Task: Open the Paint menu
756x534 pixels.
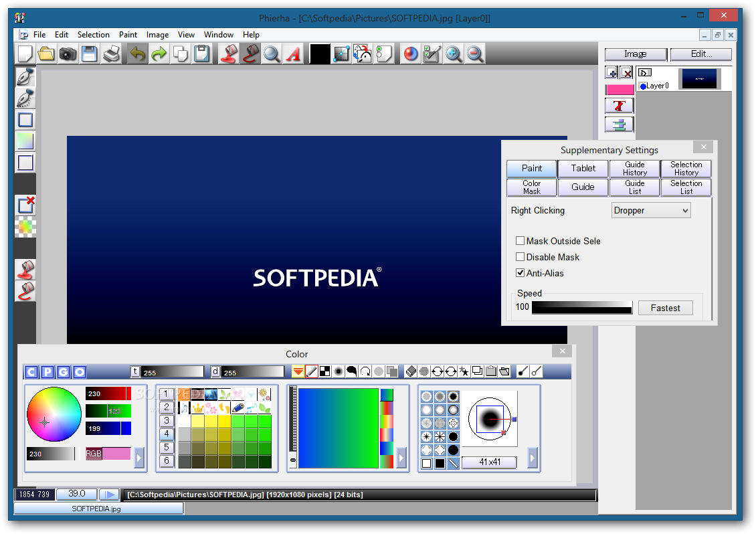Action: click(128, 35)
